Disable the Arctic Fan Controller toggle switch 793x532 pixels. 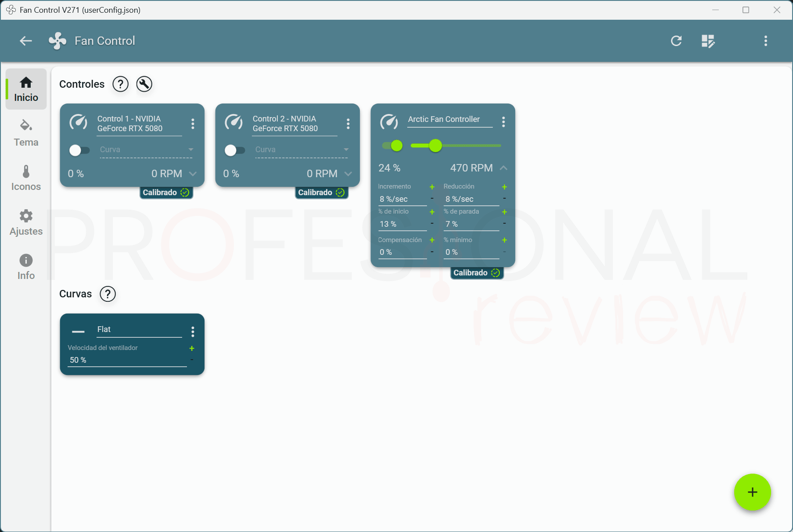pyautogui.click(x=392, y=146)
